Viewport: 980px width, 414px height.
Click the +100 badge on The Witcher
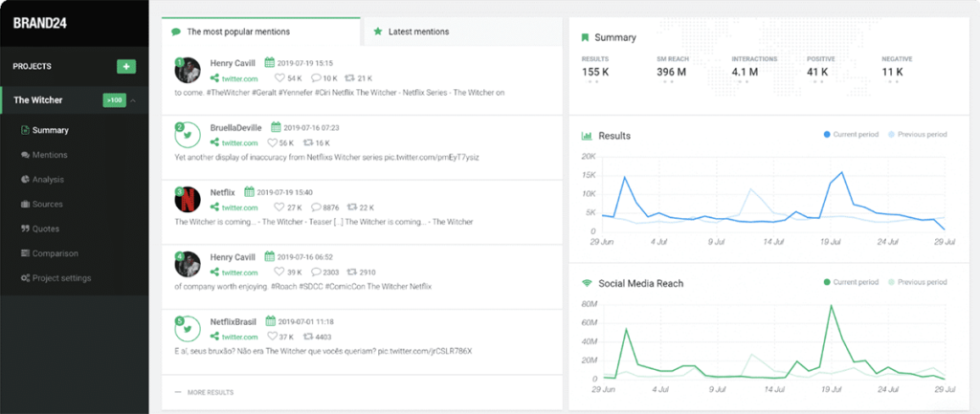[114, 100]
